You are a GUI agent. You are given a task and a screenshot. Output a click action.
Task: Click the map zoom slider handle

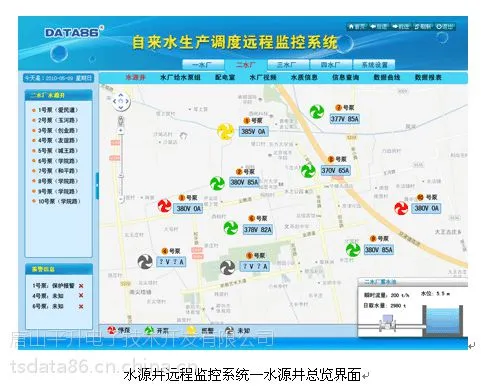121,176
